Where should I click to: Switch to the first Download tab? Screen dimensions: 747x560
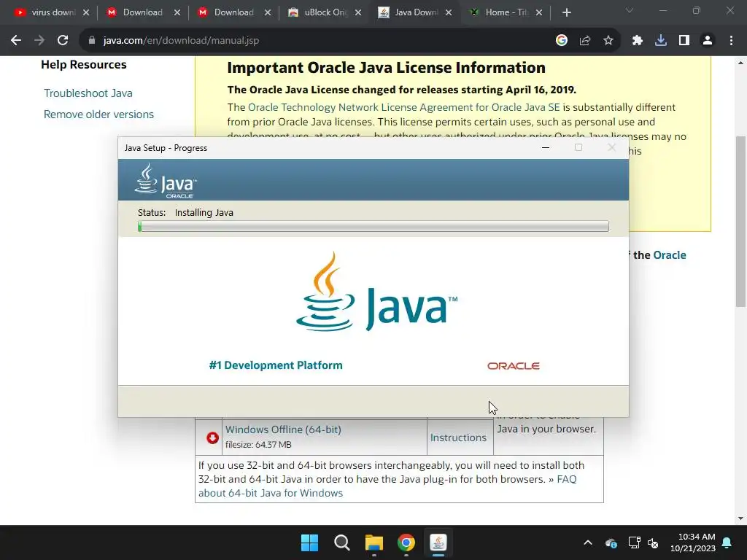click(136, 12)
